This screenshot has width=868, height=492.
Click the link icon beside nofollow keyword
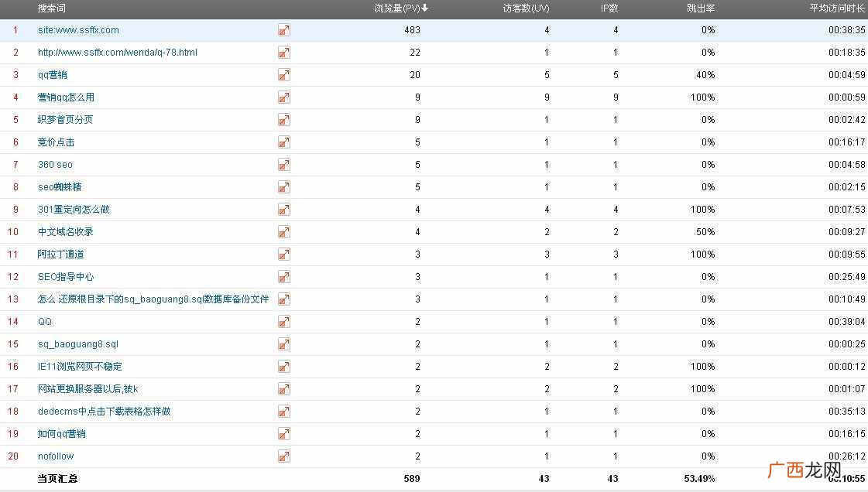point(284,456)
